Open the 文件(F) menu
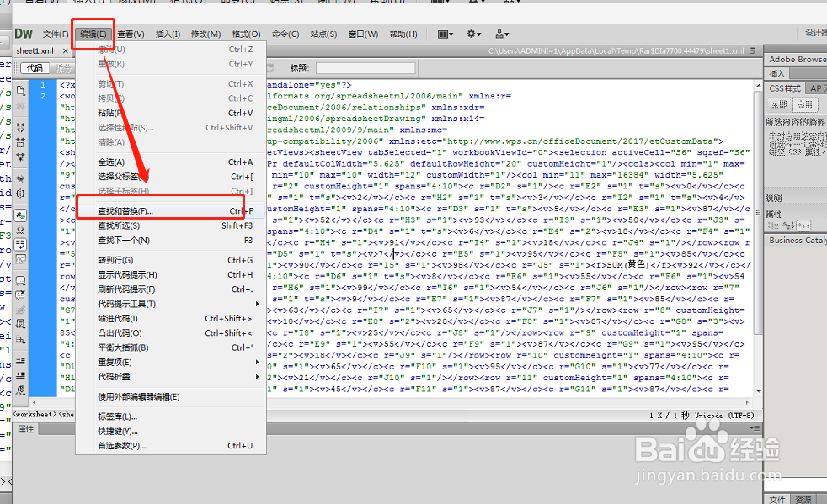The height and width of the screenshot is (504, 827). tap(56, 34)
